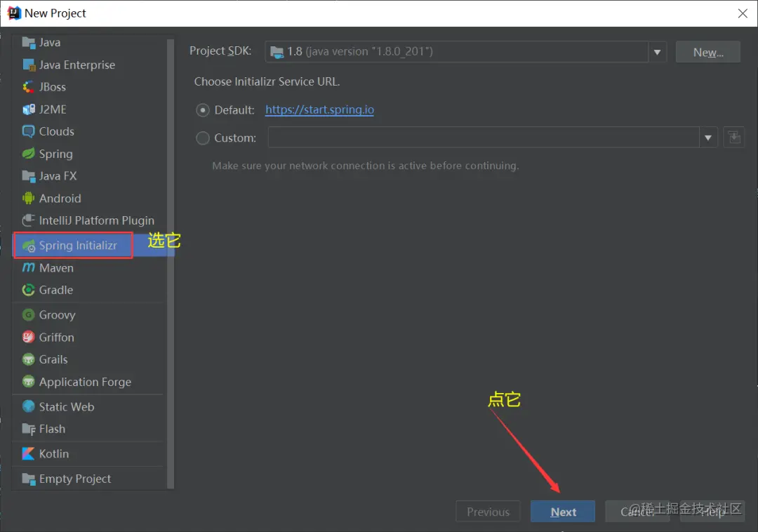
Task: Click the Grails icon
Action: [29, 359]
